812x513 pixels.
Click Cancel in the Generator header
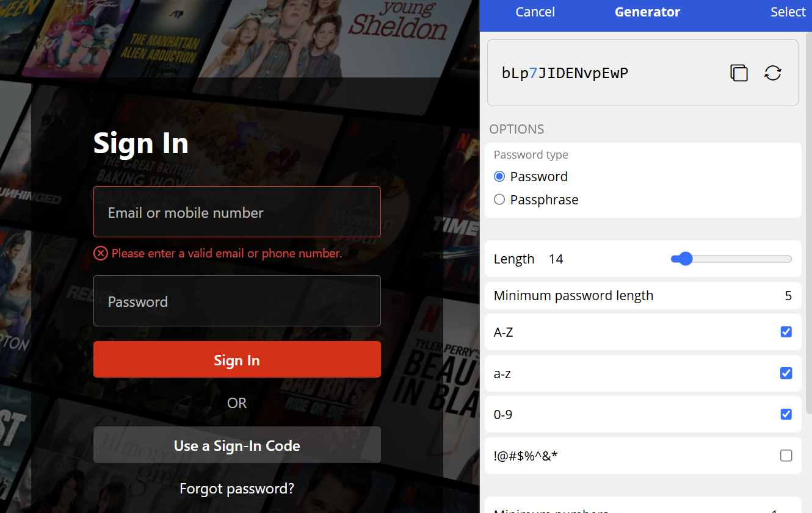535,12
